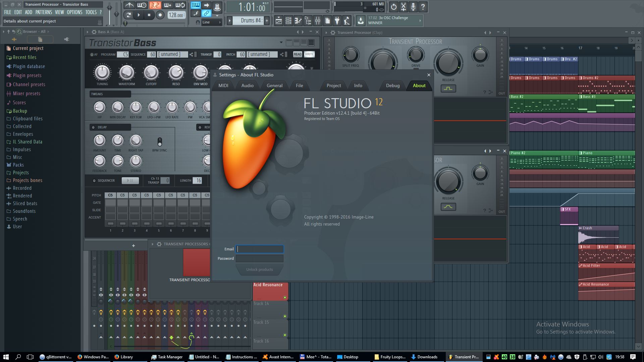644x362 pixels.
Task: Open the PATTERNS menu
Action: pyautogui.click(x=44, y=12)
